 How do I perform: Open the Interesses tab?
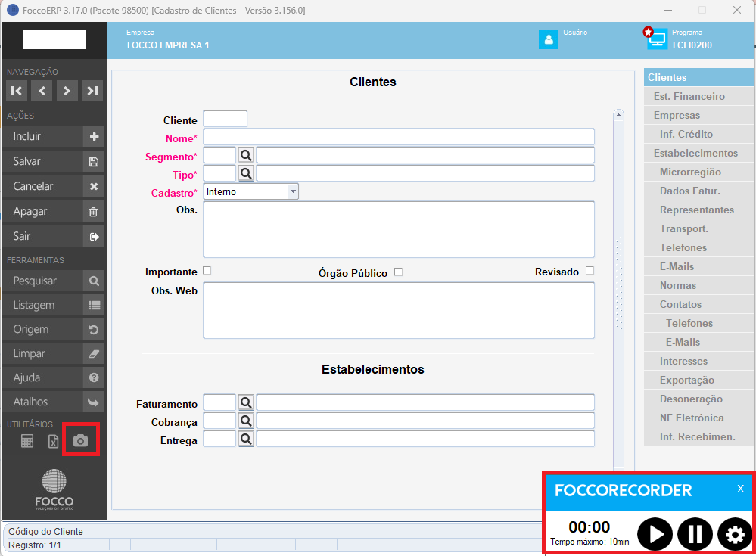coord(699,362)
